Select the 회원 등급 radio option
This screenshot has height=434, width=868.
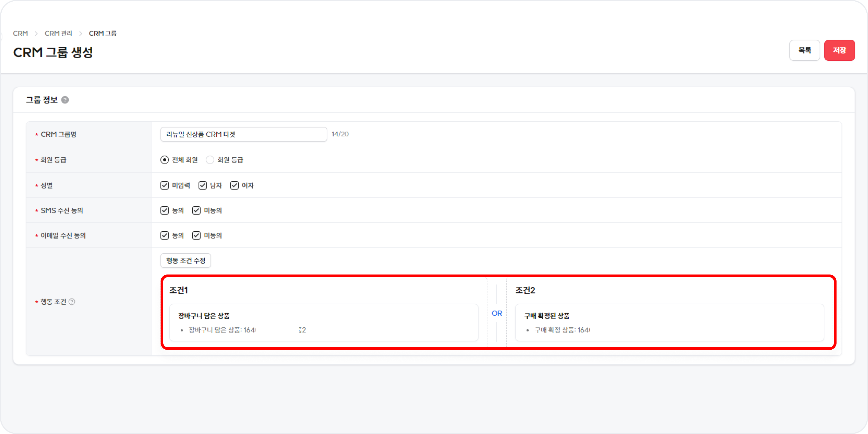(210, 160)
